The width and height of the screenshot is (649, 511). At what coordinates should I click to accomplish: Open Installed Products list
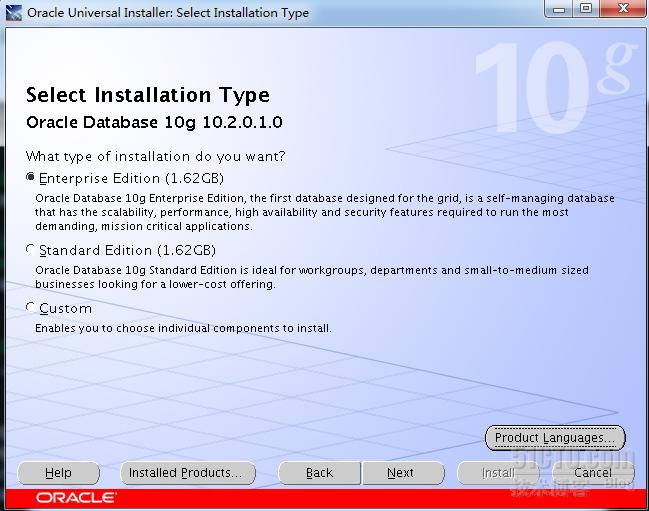188,473
